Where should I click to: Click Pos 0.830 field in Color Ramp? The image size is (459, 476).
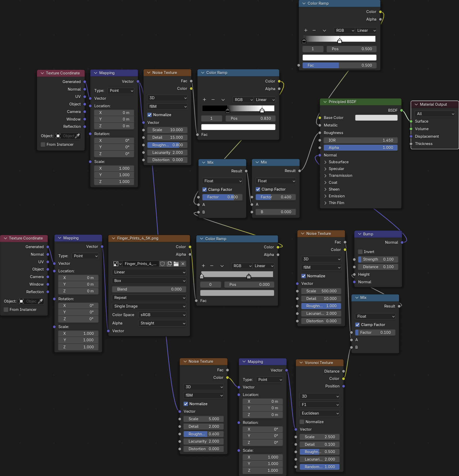251,118
